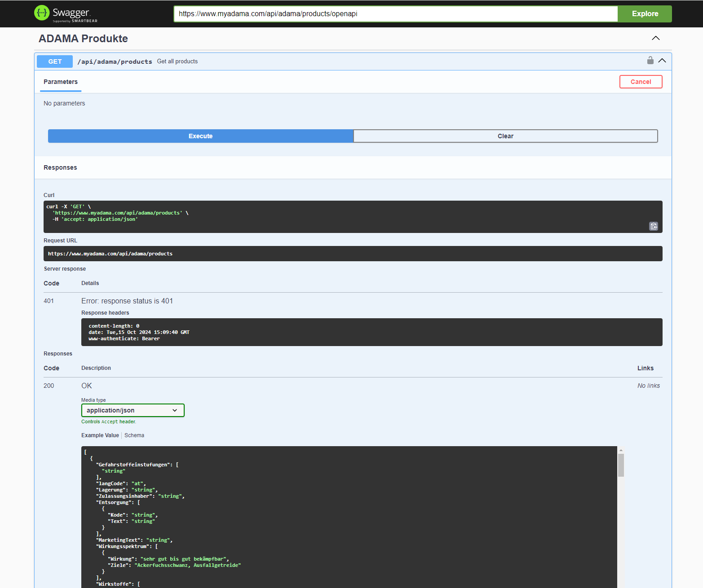Click the OpenAPI URL input field
The height and width of the screenshot is (588, 703).
(x=396, y=13)
